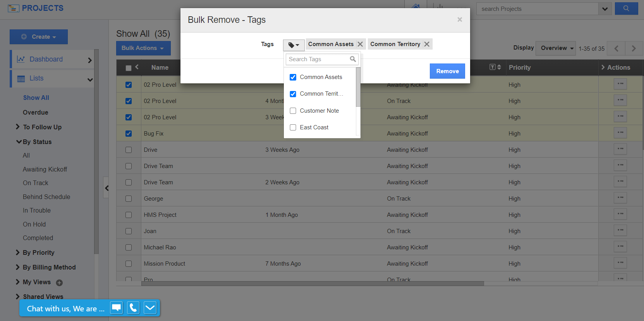Expand the By Billing Method group
The width and height of the screenshot is (644, 321).
pos(18,267)
